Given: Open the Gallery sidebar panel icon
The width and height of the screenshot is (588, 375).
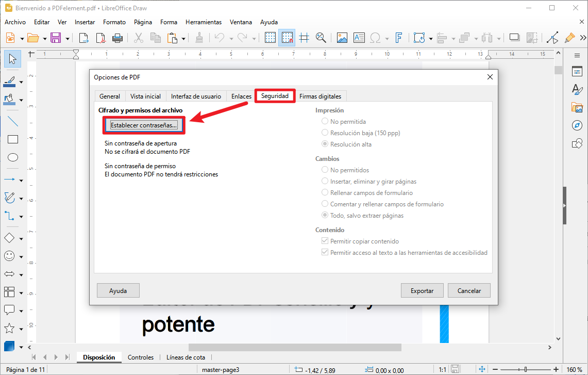Looking at the screenshot, I should click(577, 107).
